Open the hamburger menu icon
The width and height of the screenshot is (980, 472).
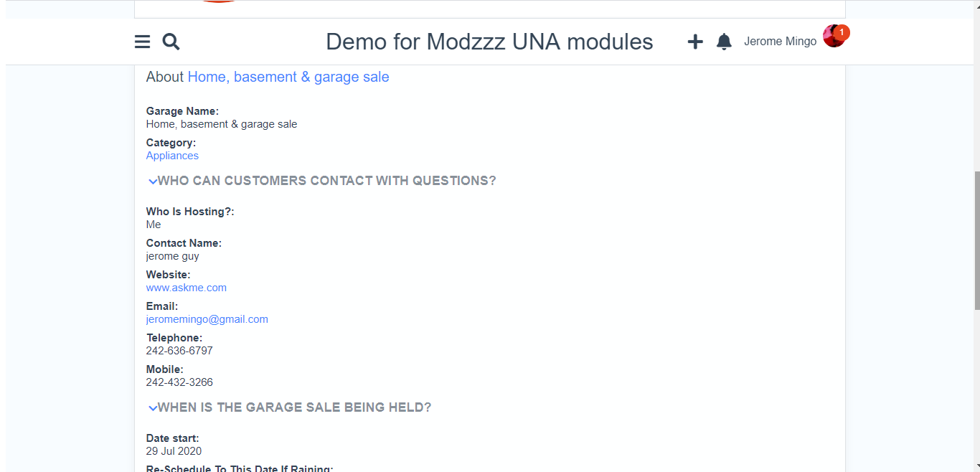[x=142, y=42]
